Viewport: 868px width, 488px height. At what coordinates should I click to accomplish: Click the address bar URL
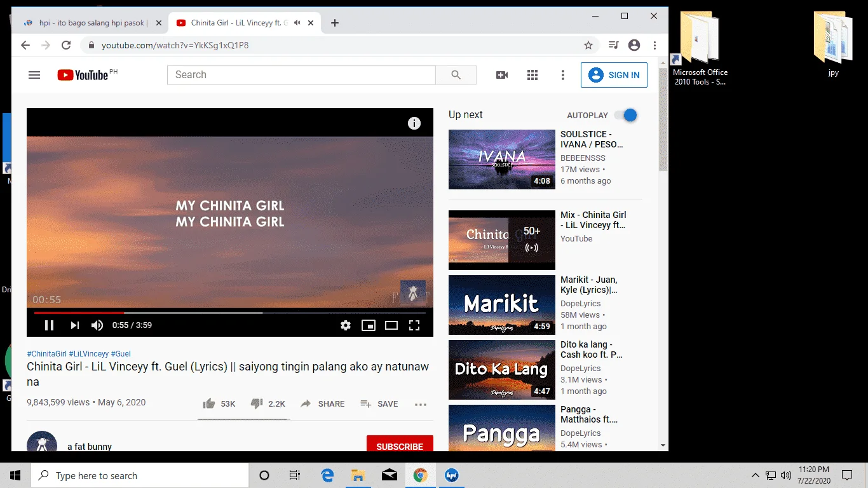tap(175, 45)
